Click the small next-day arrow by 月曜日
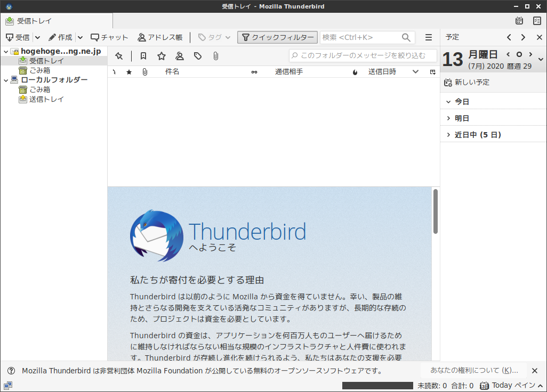Image resolution: width=547 pixels, height=392 pixels. (x=530, y=54)
